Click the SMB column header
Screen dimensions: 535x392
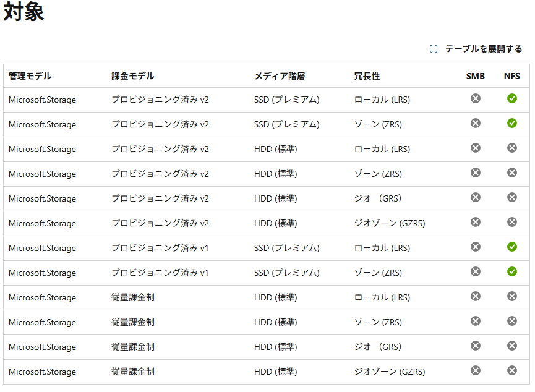[475, 76]
